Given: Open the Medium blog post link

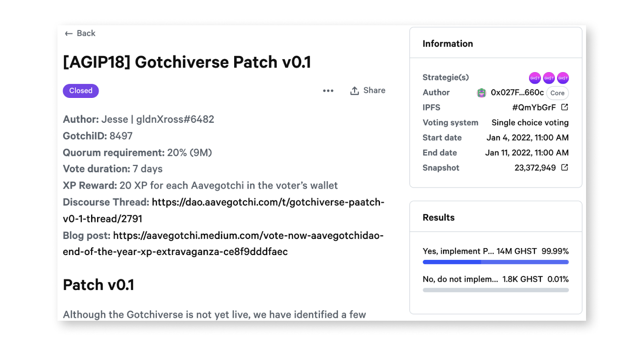Looking at the screenshot, I should click(224, 244).
